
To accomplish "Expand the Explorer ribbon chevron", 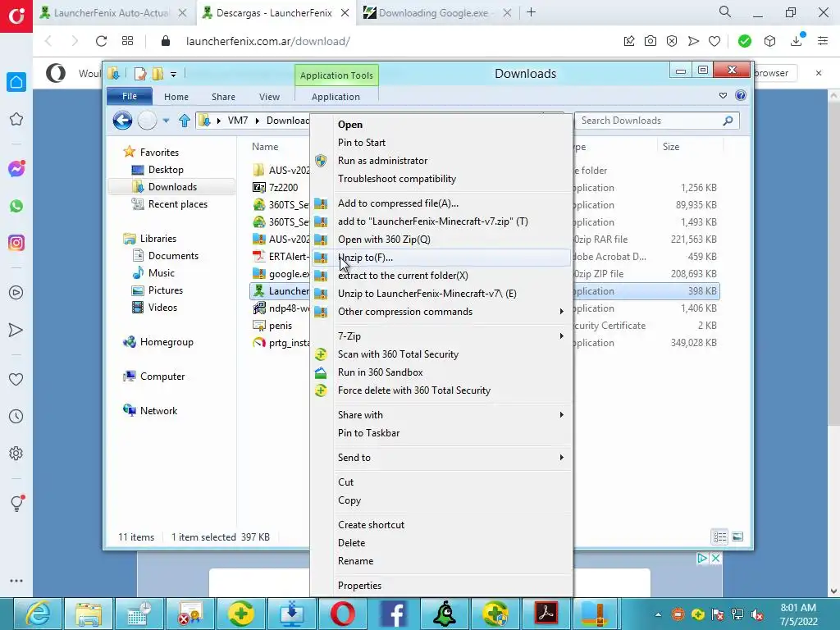I will pyautogui.click(x=723, y=96).
